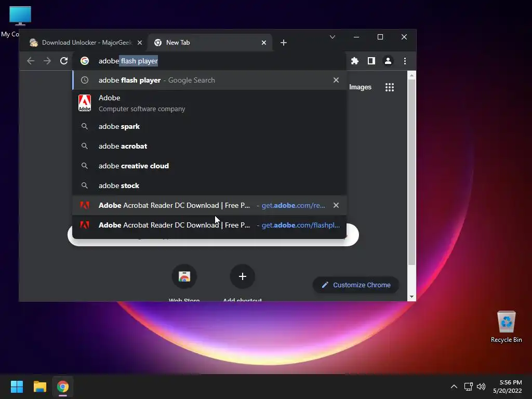
Task: Open the Windows Start menu
Action: click(x=17, y=387)
